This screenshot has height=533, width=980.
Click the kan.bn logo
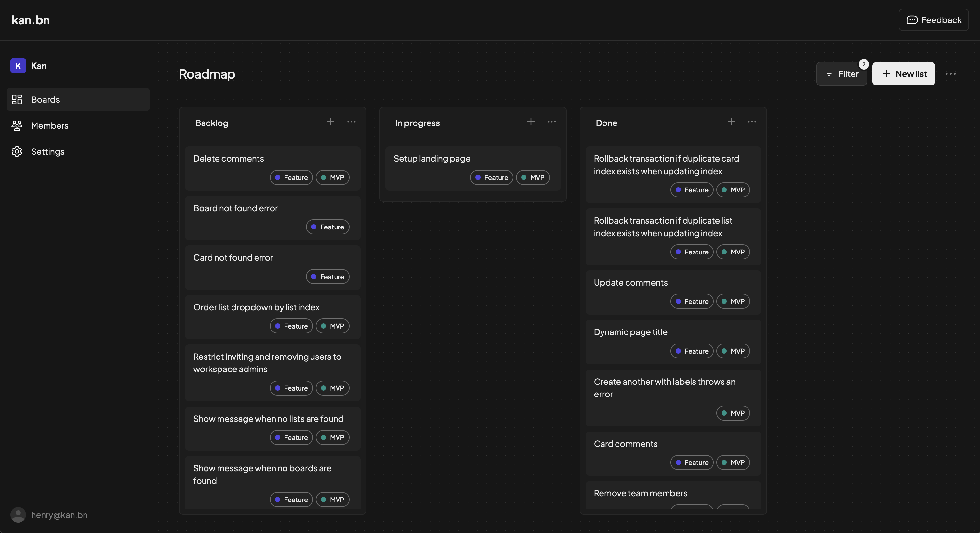coord(31,20)
